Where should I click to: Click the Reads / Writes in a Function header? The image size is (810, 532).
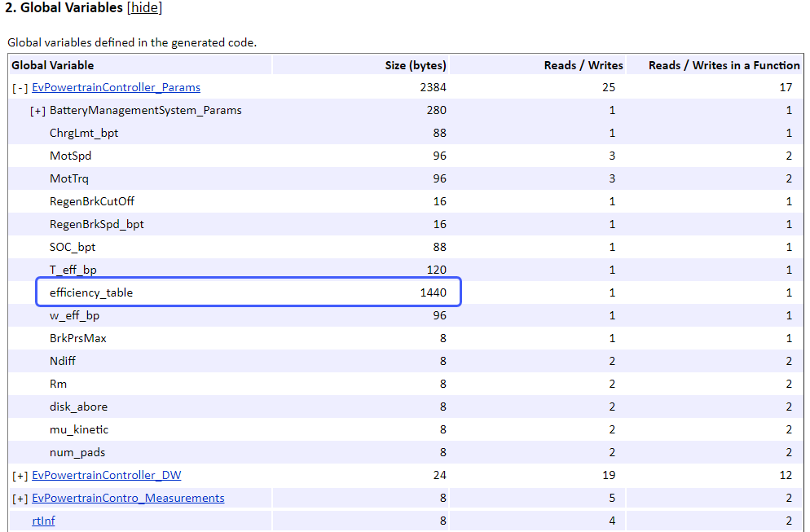pyautogui.click(x=721, y=64)
